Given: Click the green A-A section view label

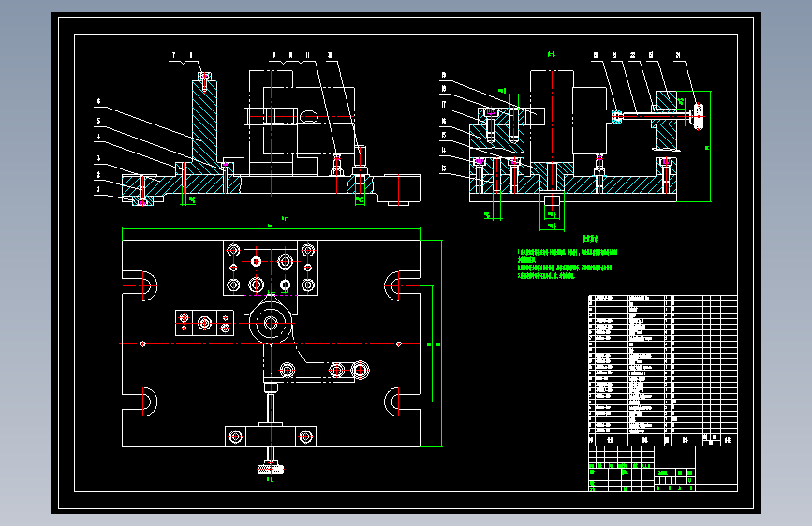Looking at the screenshot, I should coord(552,53).
